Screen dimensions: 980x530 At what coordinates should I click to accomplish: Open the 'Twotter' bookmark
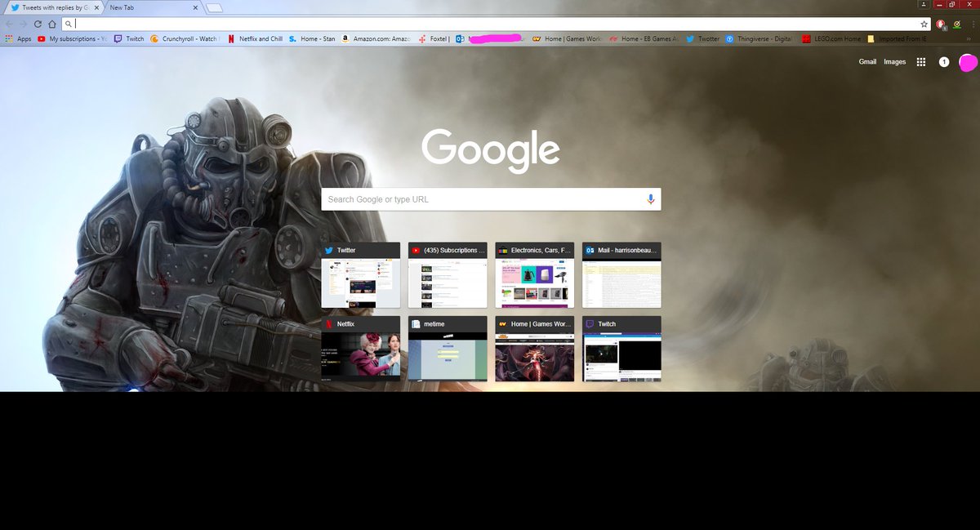coord(703,38)
